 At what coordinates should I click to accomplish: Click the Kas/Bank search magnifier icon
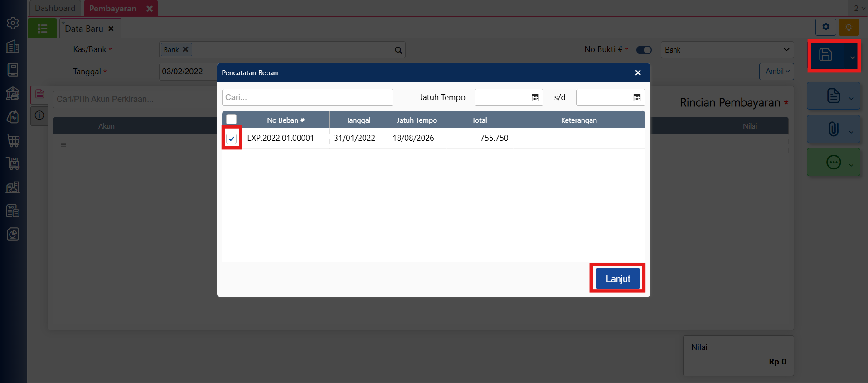click(x=398, y=50)
